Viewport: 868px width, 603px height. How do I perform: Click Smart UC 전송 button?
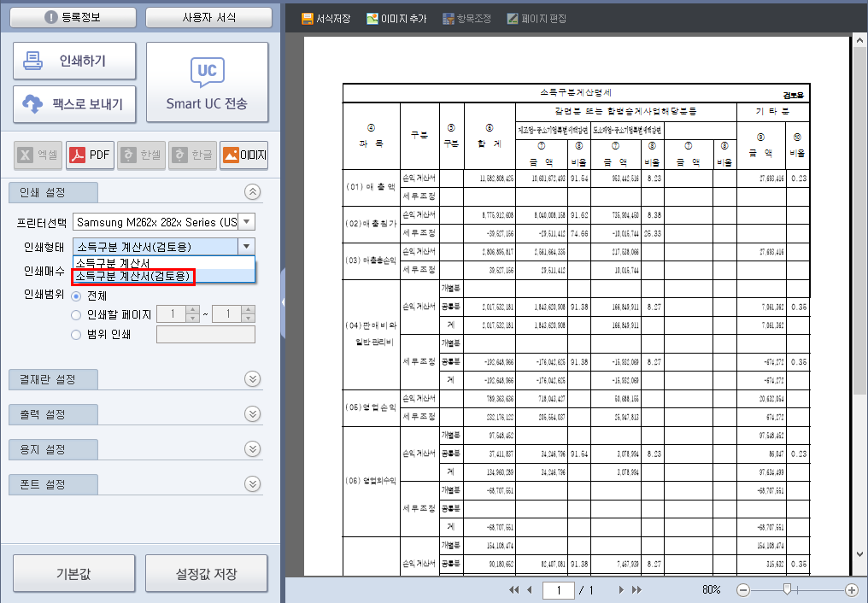207,83
